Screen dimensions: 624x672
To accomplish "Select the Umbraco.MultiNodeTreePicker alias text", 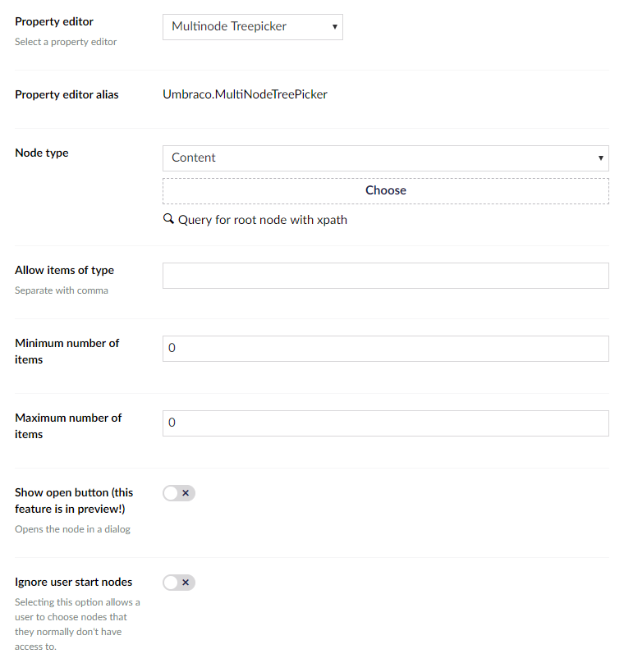I will [x=245, y=94].
